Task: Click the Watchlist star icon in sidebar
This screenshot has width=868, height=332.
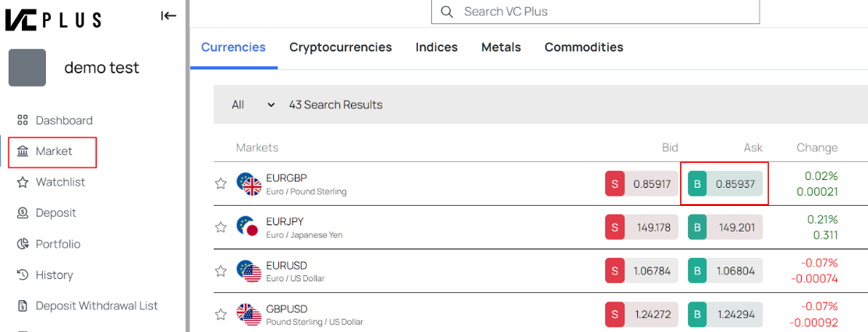Action: pos(23,182)
